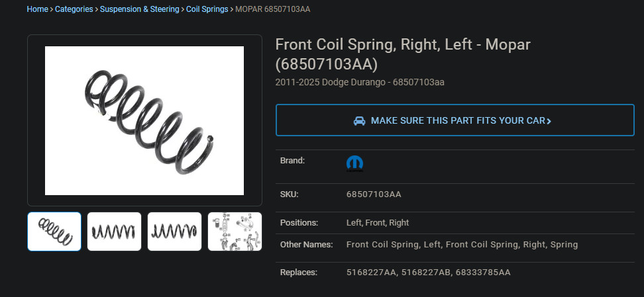Click the large main coil spring image
Screen dimensions: 644x297
pyautogui.click(x=144, y=120)
